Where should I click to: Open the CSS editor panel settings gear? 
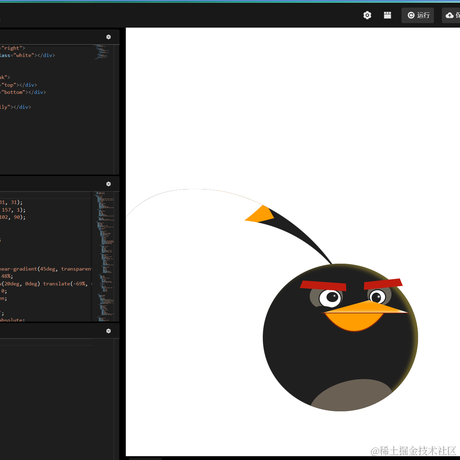tap(108, 184)
